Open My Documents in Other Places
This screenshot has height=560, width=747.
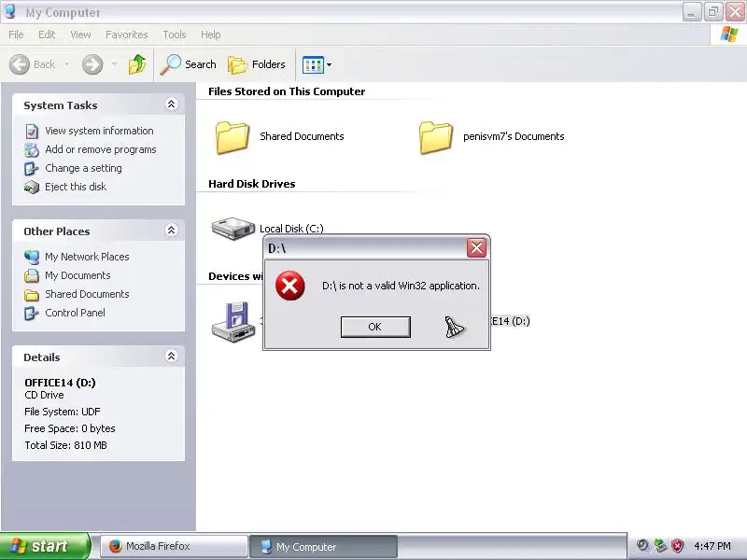pyautogui.click(x=78, y=275)
